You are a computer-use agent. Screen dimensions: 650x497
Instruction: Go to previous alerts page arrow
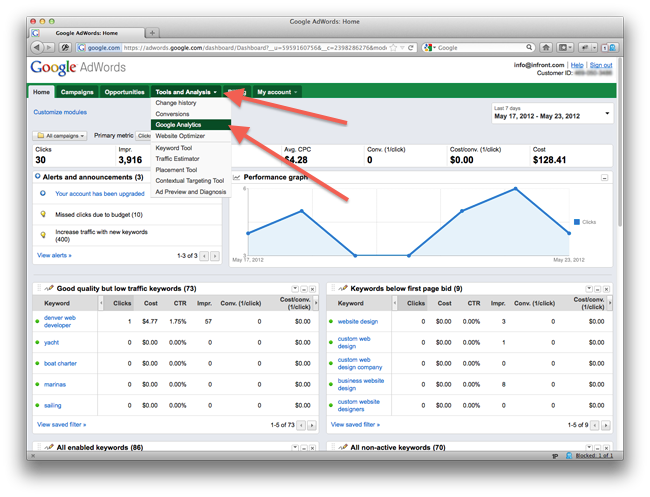[x=204, y=256]
